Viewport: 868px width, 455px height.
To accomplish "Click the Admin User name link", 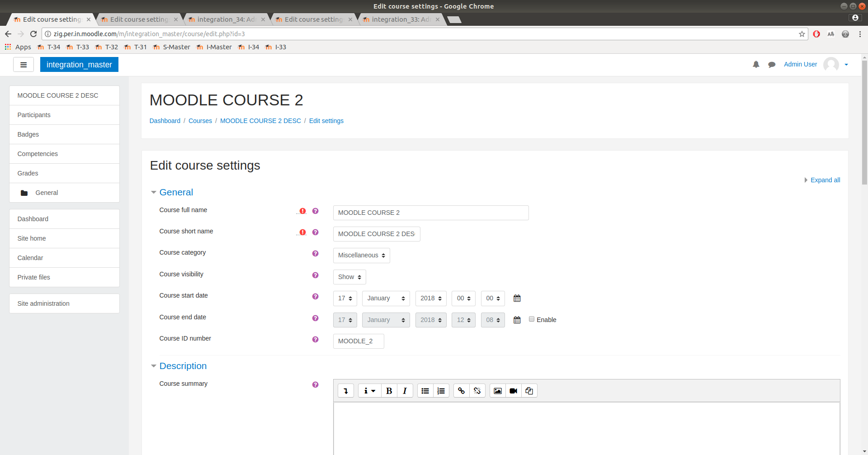I will pyautogui.click(x=800, y=64).
